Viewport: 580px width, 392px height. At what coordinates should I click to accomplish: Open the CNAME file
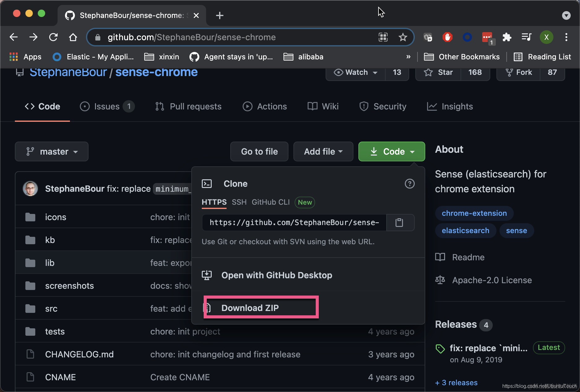(x=60, y=377)
